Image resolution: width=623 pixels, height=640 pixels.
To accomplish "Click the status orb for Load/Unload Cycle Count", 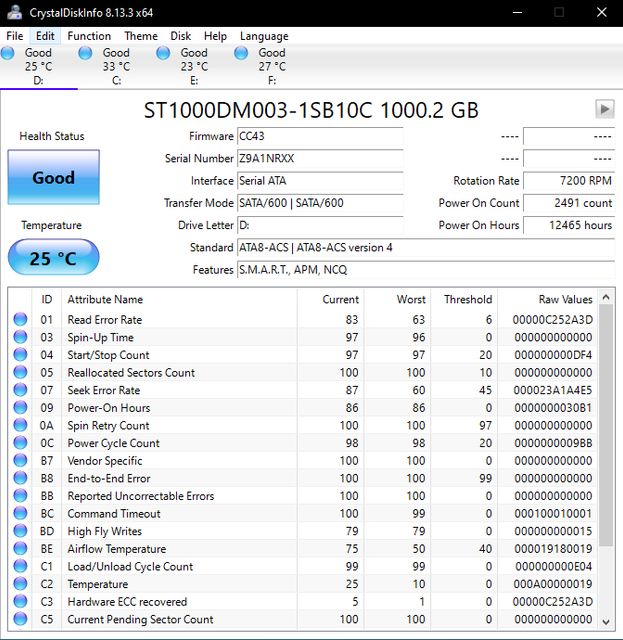I will click(x=20, y=566).
